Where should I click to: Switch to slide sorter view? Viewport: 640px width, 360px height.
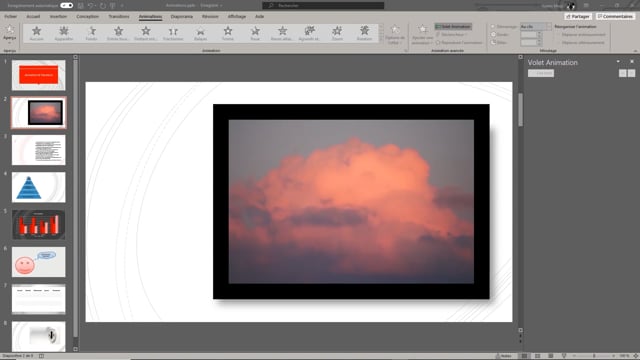(x=538, y=356)
